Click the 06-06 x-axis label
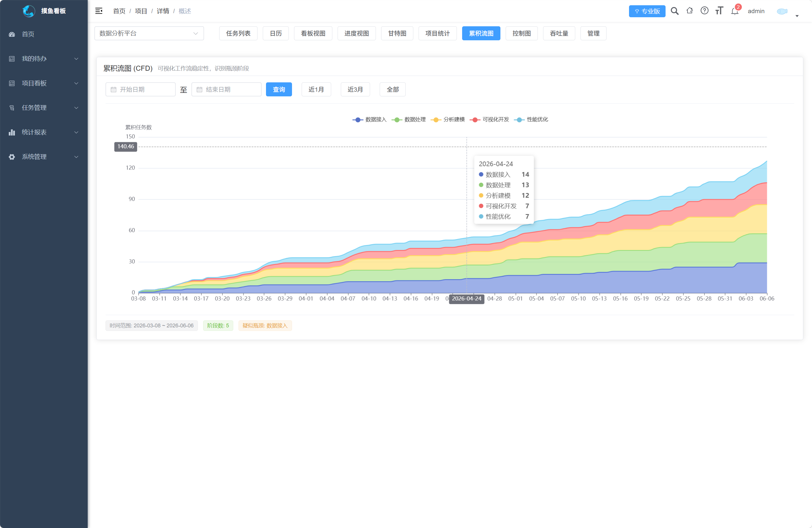The height and width of the screenshot is (528, 812). point(767,298)
